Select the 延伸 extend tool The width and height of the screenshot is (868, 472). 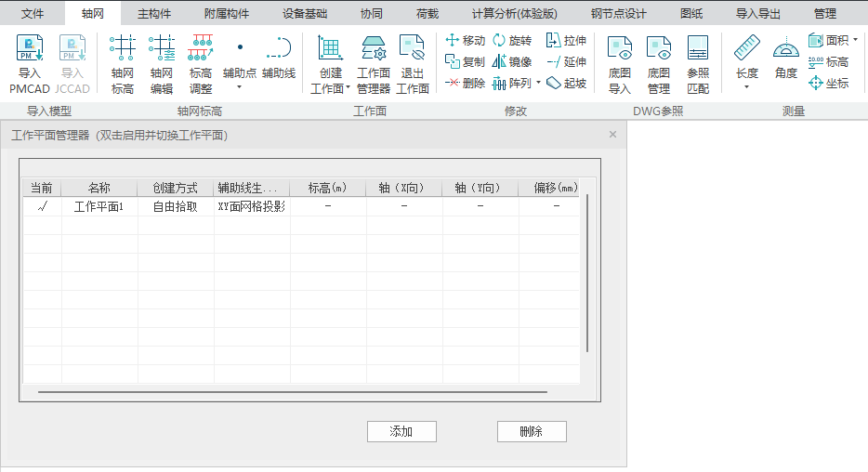coord(566,61)
